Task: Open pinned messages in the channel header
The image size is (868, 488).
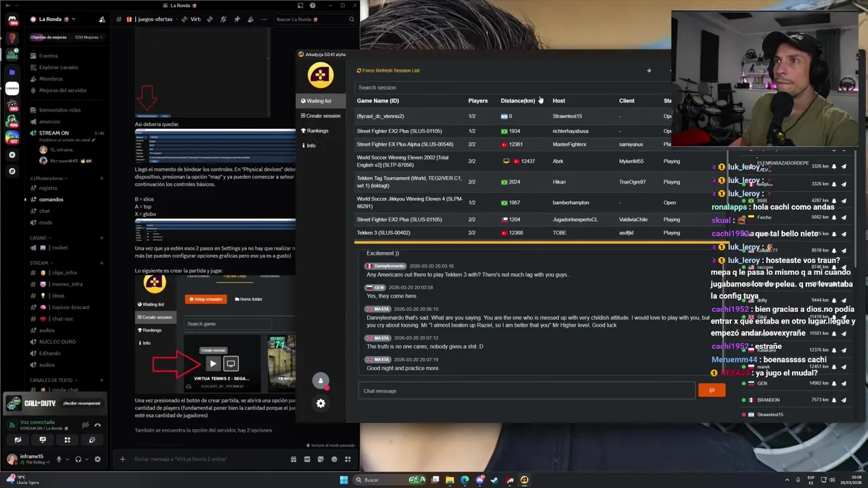Action: tap(237, 20)
